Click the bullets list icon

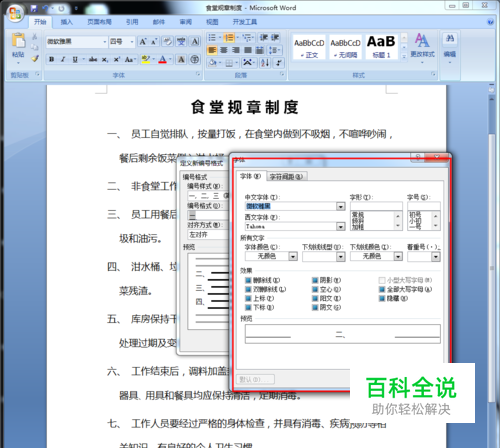212,37
